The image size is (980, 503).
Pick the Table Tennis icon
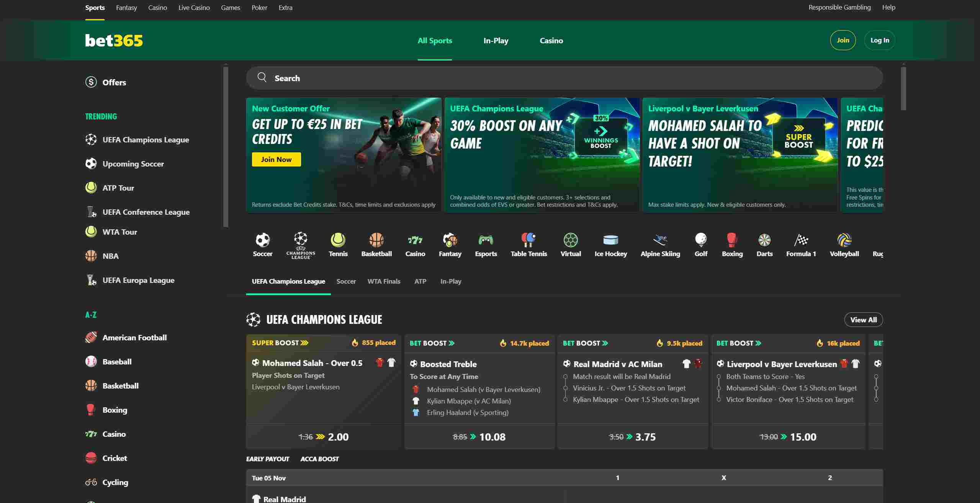(529, 245)
